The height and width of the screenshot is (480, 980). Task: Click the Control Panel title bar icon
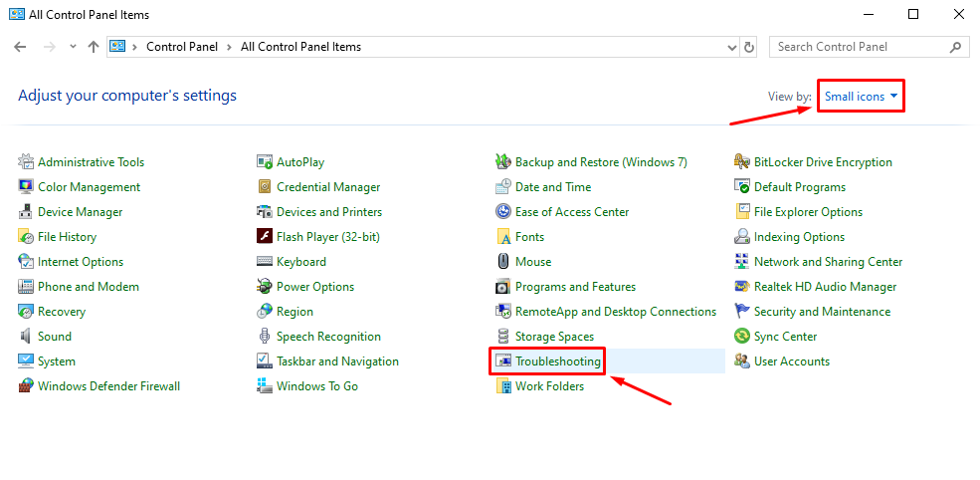[16, 14]
